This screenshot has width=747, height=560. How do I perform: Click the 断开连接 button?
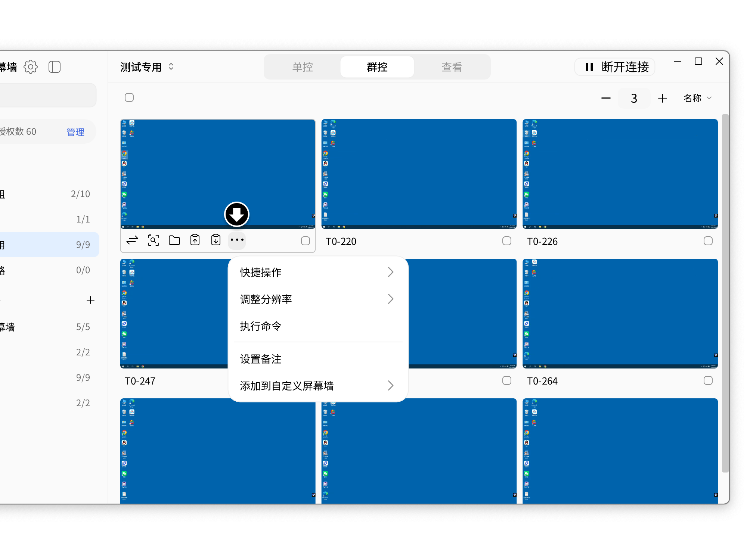[x=614, y=66]
